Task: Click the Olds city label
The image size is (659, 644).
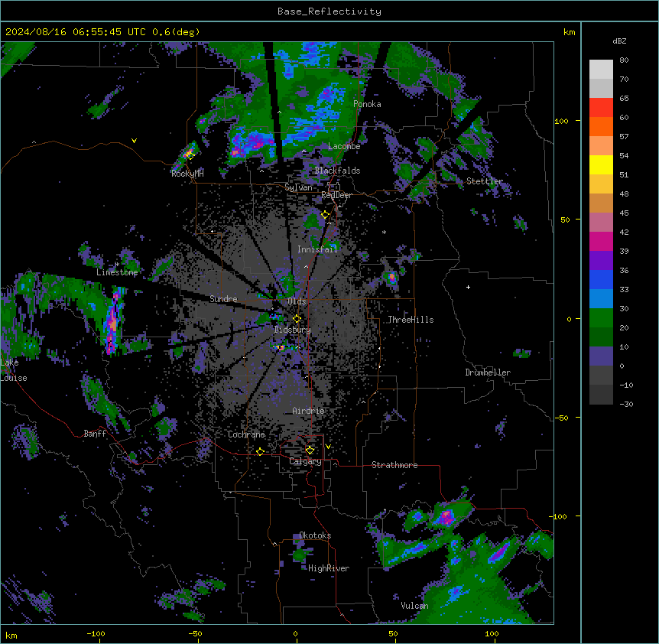Action: pyautogui.click(x=297, y=301)
